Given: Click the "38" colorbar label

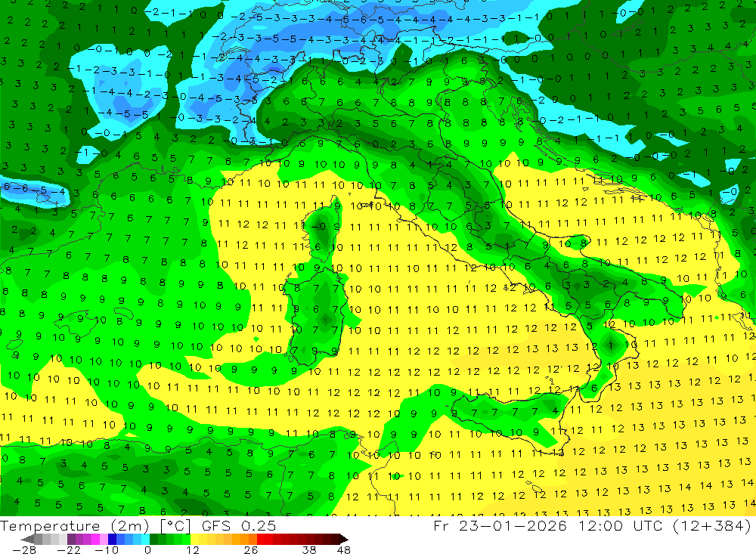Looking at the screenshot, I should coord(309,549).
